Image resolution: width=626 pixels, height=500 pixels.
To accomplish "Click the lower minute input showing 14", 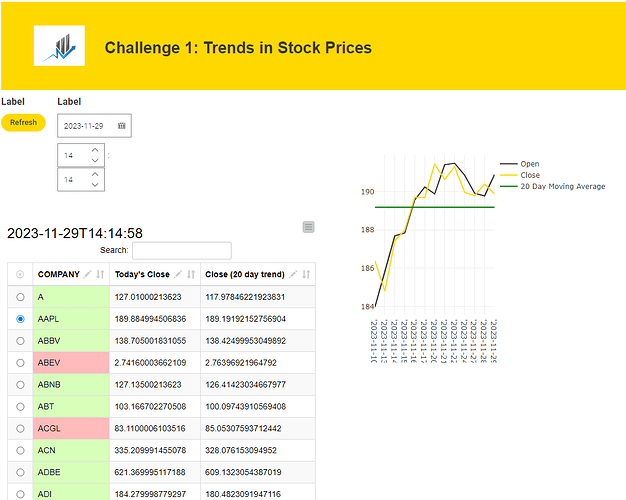I will pos(81,179).
